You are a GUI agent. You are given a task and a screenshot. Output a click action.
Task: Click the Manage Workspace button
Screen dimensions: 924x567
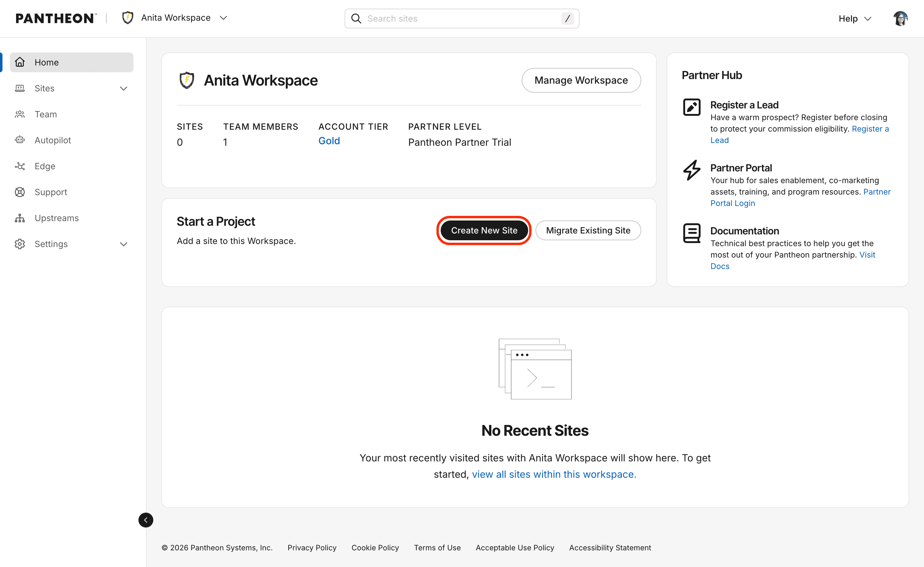pyautogui.click(x=581, y=80)
